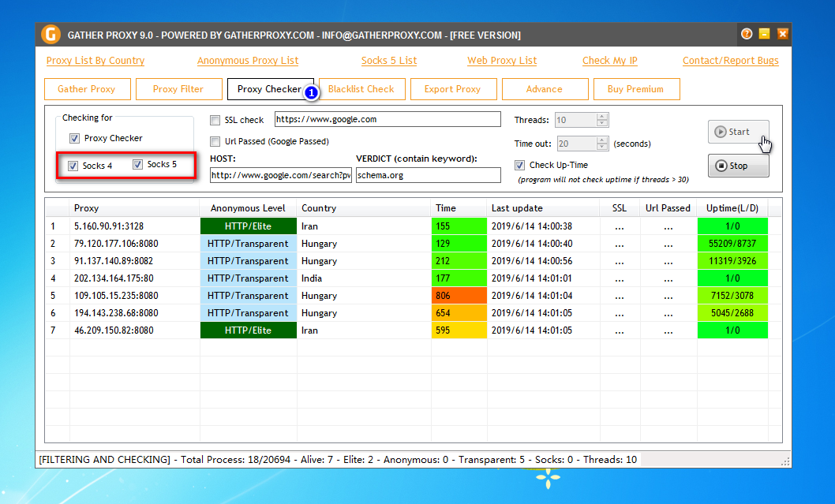Switch to the Gather Proxy tab

coord(88,89)
